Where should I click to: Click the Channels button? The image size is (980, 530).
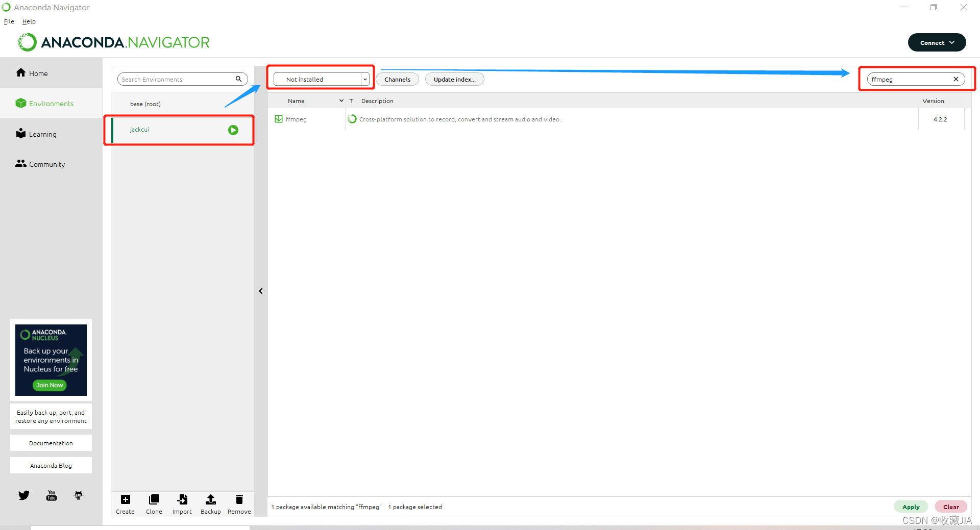(x=397, y=79)
